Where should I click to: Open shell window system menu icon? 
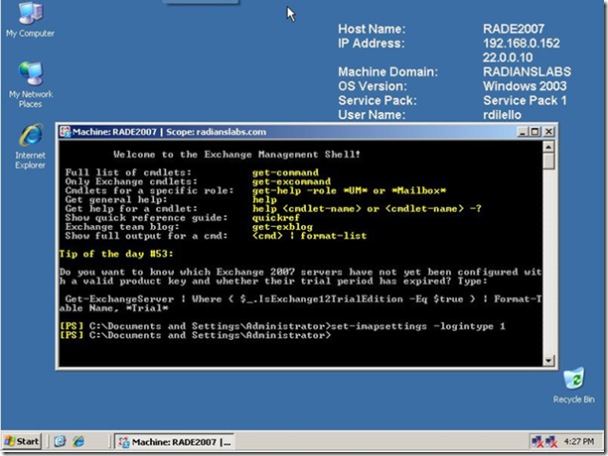click(63, 132)
